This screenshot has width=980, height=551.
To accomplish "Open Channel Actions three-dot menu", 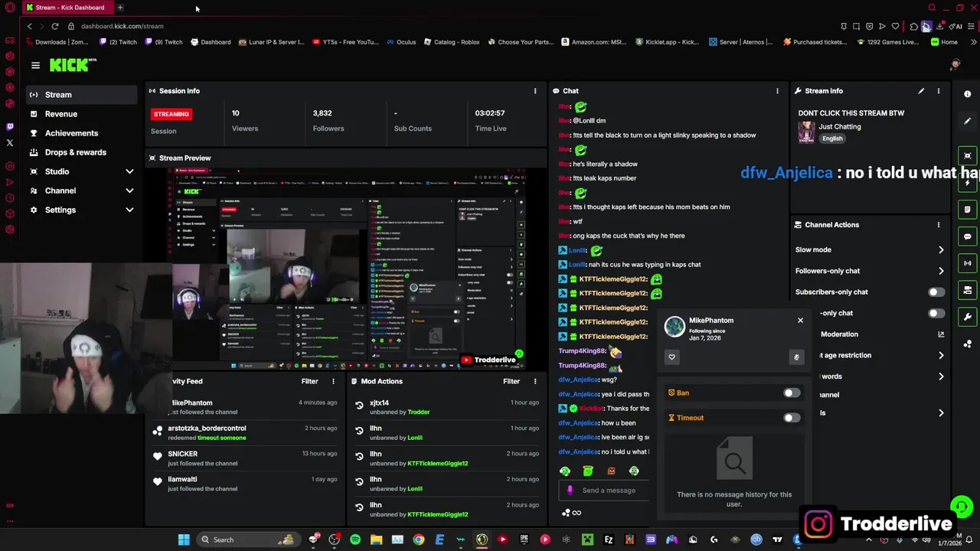I will (939, 225).
